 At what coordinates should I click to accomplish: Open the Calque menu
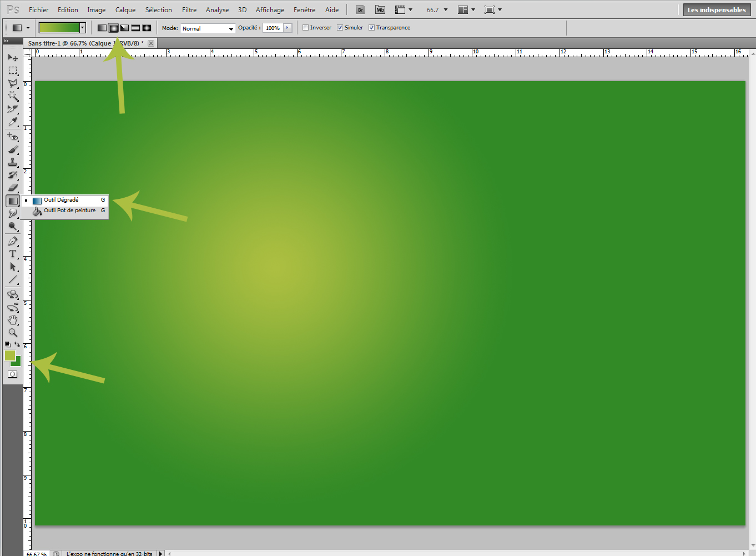(125, 10)
